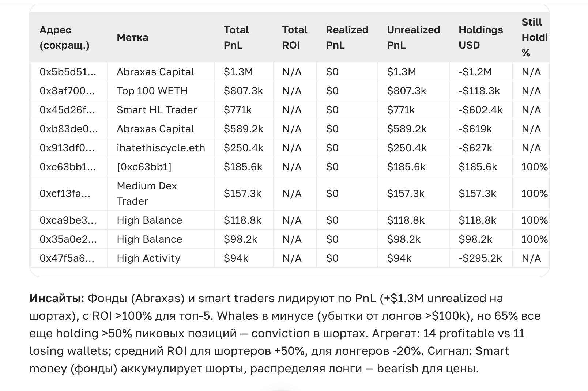Click the Unrealized PnL column header
Viewport: 588px width, 391px height.
413,37
